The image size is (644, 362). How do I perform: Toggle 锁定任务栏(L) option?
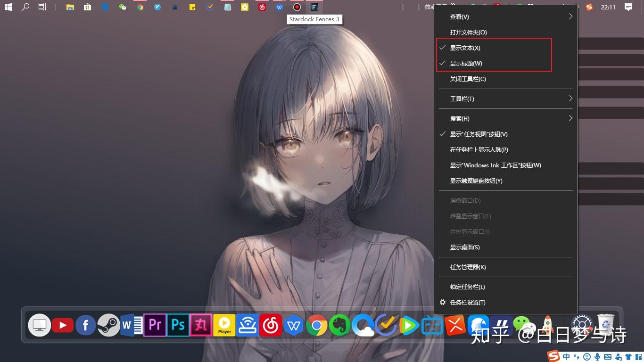pyautogui.click(x=505, y=287)
